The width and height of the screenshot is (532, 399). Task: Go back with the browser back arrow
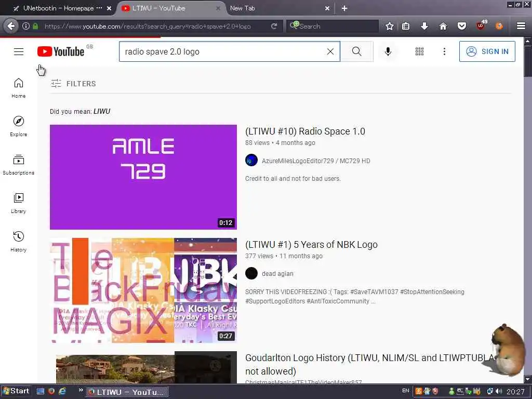11,26
